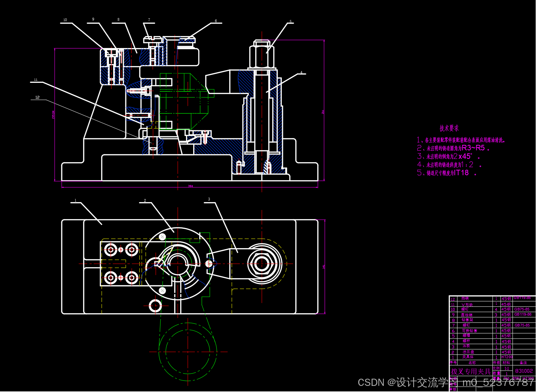Click requirement line 5 with IT18
This screenshot has height=392, width=536.
[447, 173]
